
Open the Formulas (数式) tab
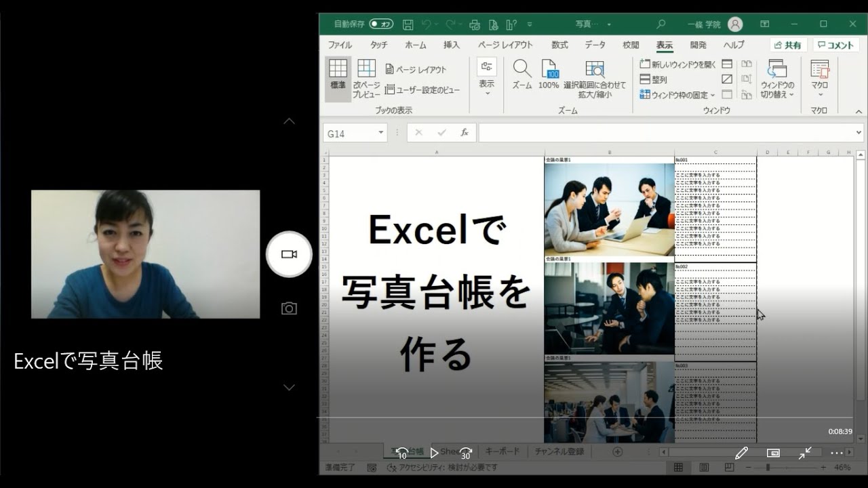pyautogui.click(x=559, y=45)
